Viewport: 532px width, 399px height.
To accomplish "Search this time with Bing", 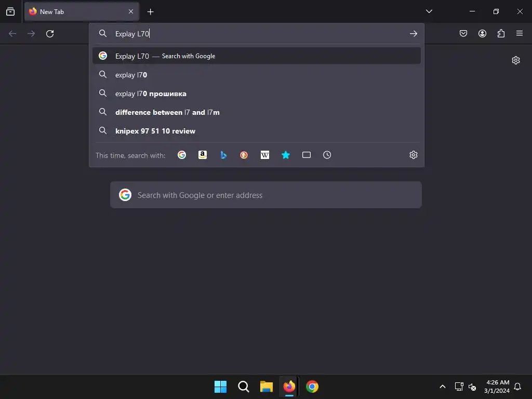I will (223, 155).
